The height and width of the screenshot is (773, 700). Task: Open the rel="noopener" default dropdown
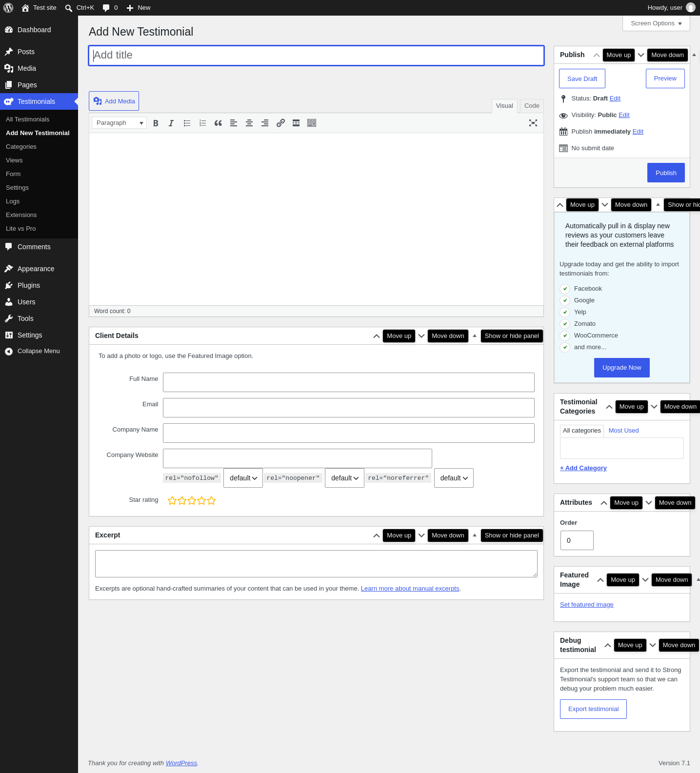click(344, 478)
